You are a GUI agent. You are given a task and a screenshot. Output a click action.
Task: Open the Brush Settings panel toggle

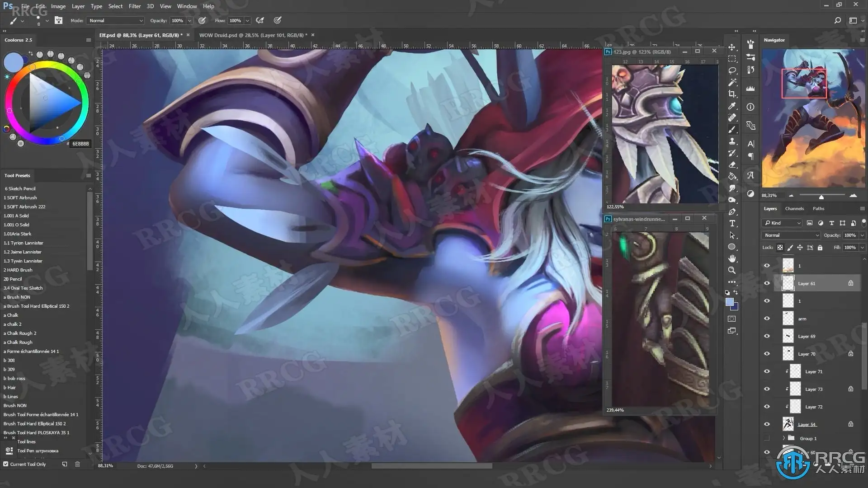[59, 20]
